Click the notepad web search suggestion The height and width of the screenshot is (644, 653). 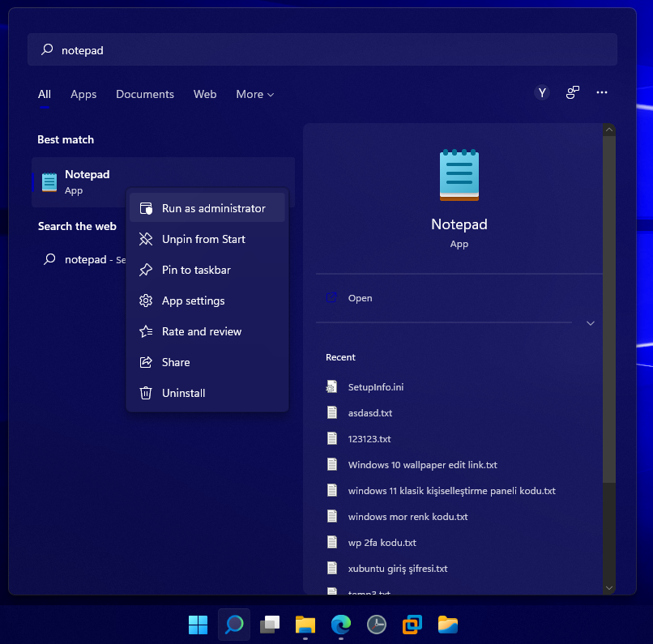(x=84, y=259)
